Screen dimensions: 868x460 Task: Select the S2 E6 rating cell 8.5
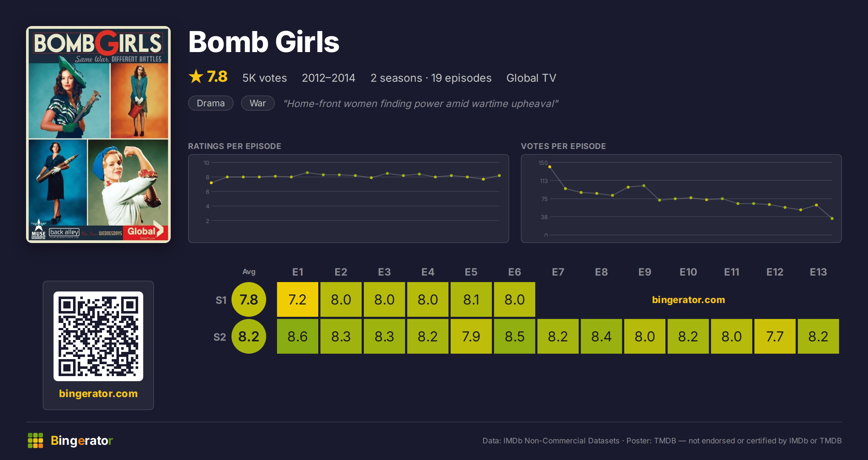click(x=515, y=336)
